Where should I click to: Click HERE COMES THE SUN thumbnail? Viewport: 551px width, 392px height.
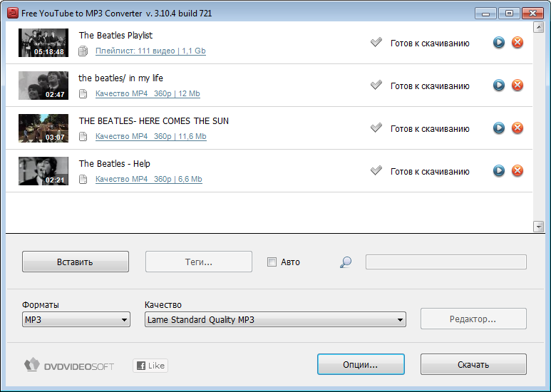[x=43, y=128]
